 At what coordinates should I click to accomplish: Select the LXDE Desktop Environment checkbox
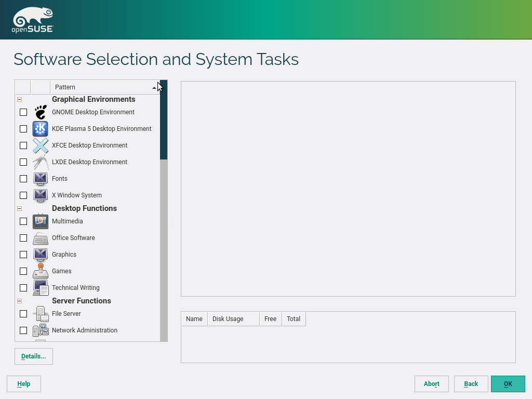[23, 162]
